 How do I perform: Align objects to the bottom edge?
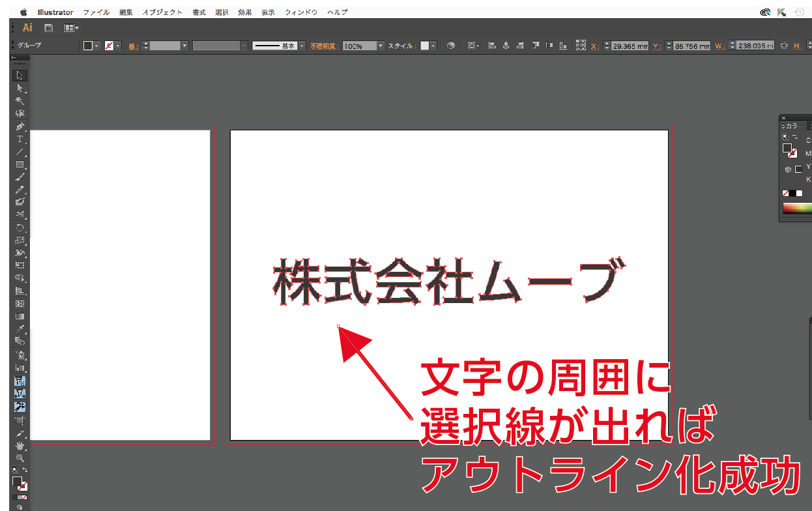562,46
